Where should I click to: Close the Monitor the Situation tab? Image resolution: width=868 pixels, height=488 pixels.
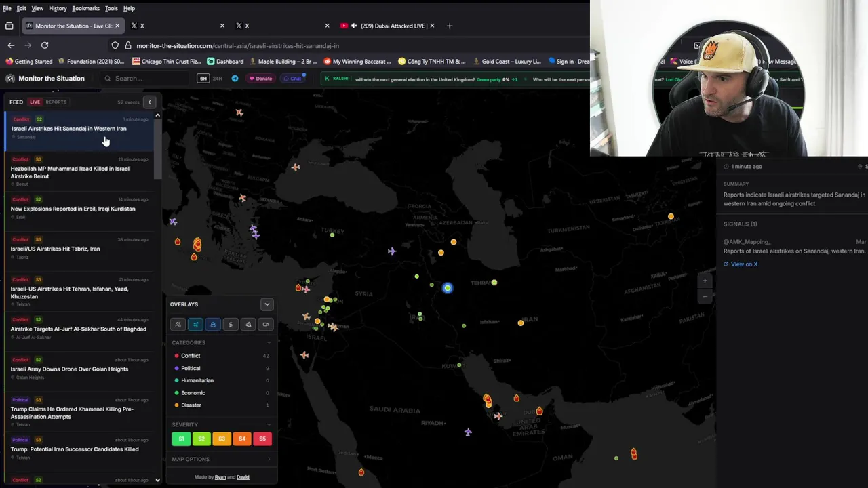point(117,26)
